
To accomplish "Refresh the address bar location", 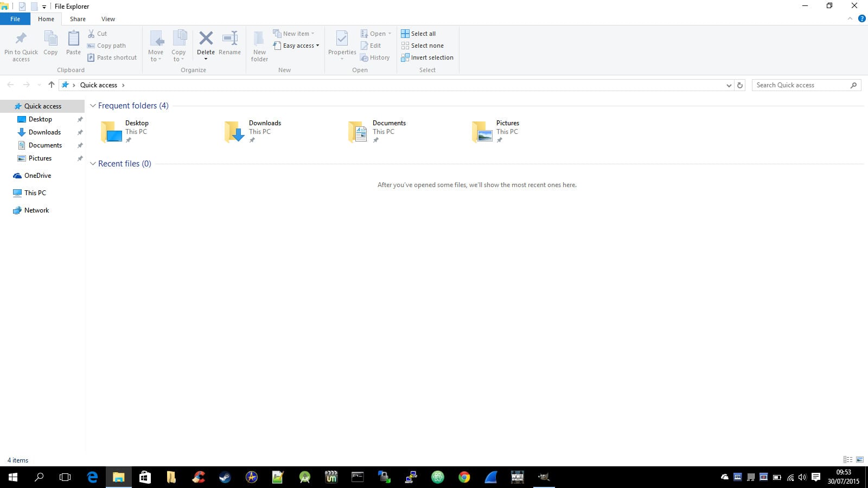I will pos(739,85).
